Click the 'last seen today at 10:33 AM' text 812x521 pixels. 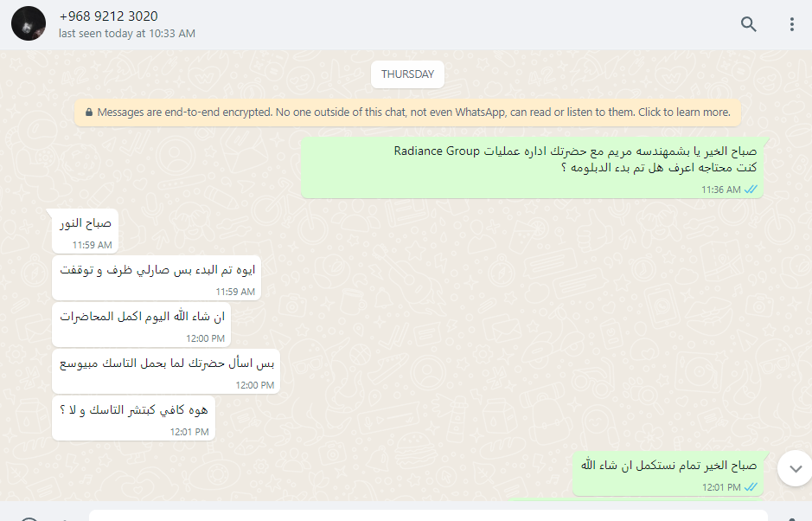point(127,34)
